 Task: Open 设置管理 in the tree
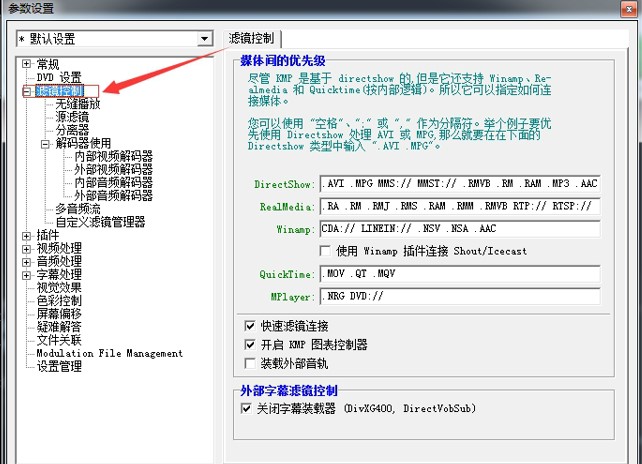point(59,366)
